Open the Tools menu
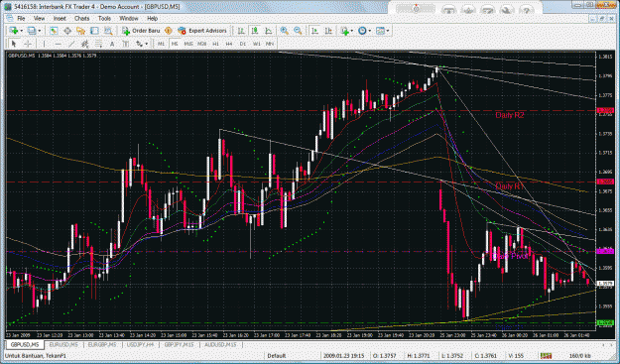 (104, 19)
